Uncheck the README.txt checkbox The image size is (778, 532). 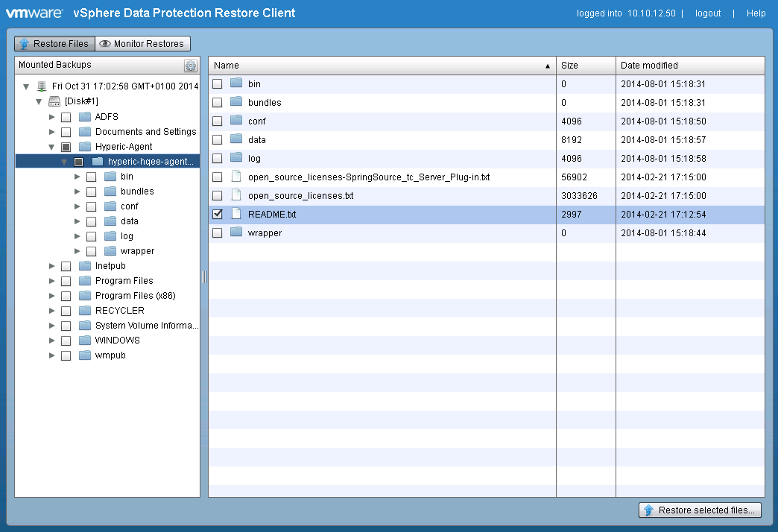click(218, 214)
